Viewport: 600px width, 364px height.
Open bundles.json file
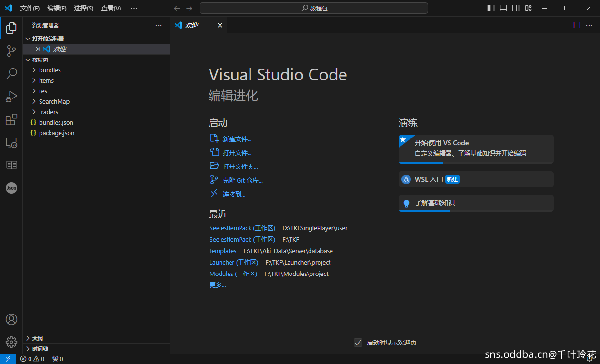[x=96, y=122]
